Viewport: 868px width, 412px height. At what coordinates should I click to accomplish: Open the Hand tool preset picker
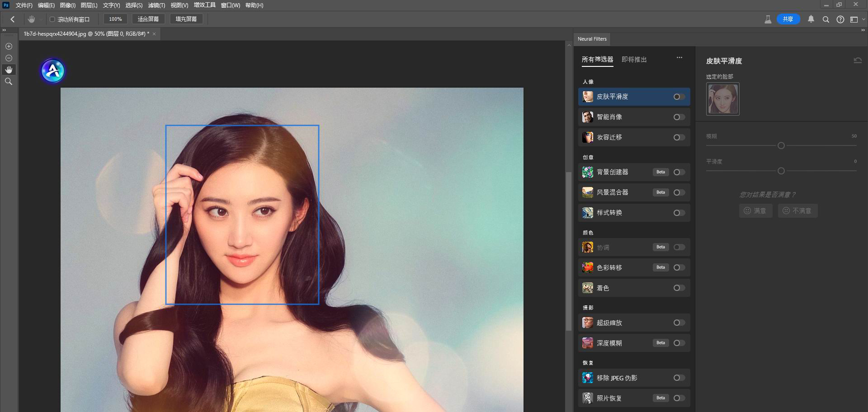[x=41, y=19]
